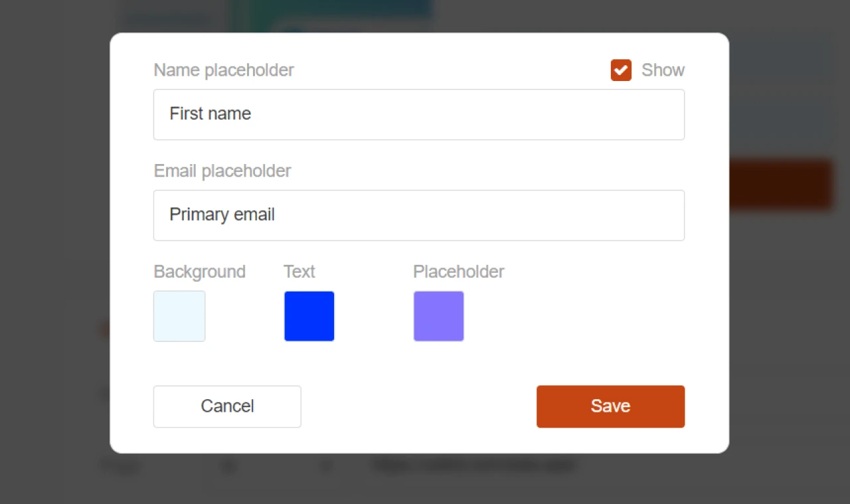Click the blurred dropdown arrow below the dialog
This screenshot has width=850, height=504.
(326, 466)
